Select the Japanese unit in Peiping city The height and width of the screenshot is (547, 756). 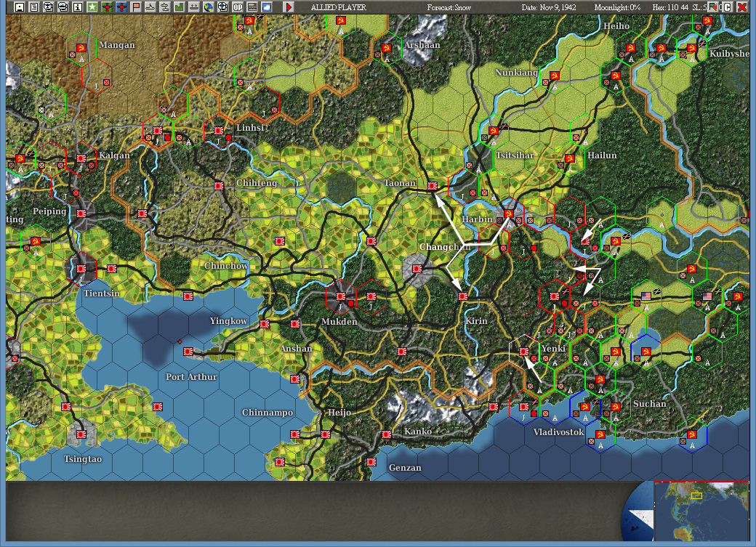pyautogui.click(x=81, y=214)
